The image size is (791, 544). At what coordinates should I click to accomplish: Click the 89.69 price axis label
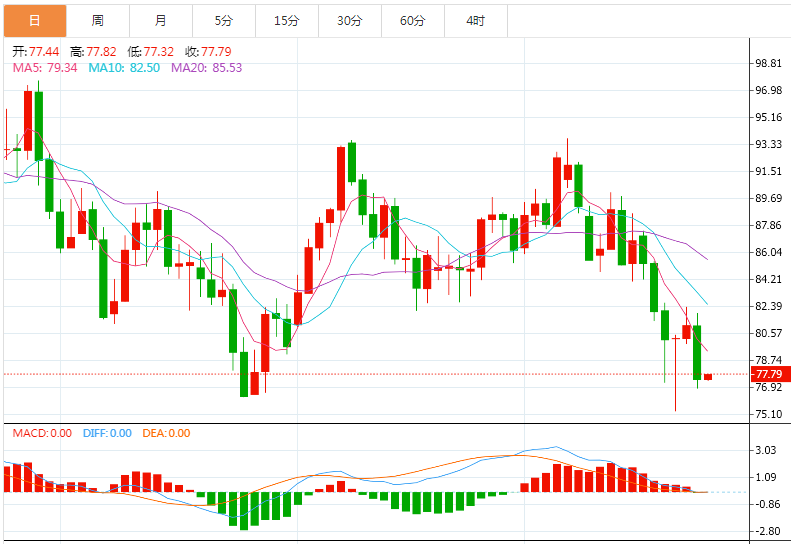pyautogui.click(x=768, y=198)
